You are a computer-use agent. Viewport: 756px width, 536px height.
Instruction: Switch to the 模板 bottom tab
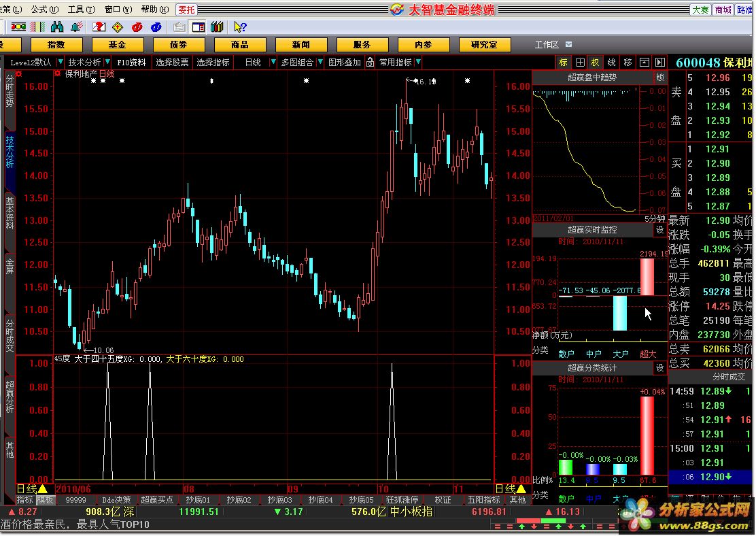(x=46, y=500)
